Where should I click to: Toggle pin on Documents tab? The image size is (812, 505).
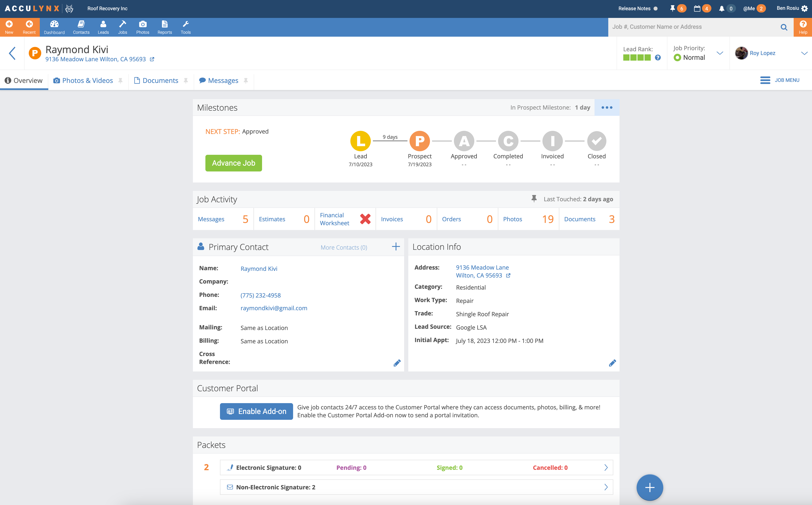pos(186,80)
